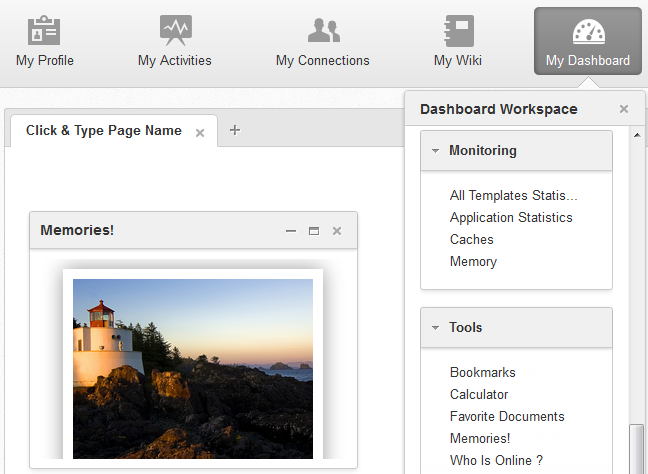Maximize the Memories! gadget
Viewport: 648px width, 474px height.
[x=314, y=231]
